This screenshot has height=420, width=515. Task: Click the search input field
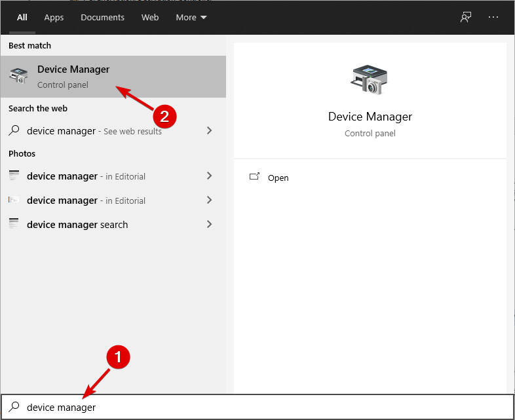point(262,408)
